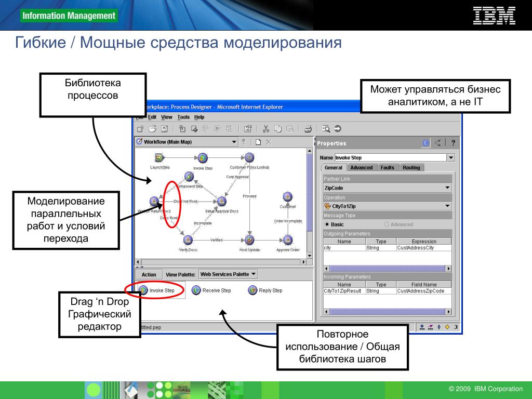The width and height of the screenshot is (532, 399).
Task: Open the CityTo1Zip operation dropdown
Action: click(x=388, y=206)
